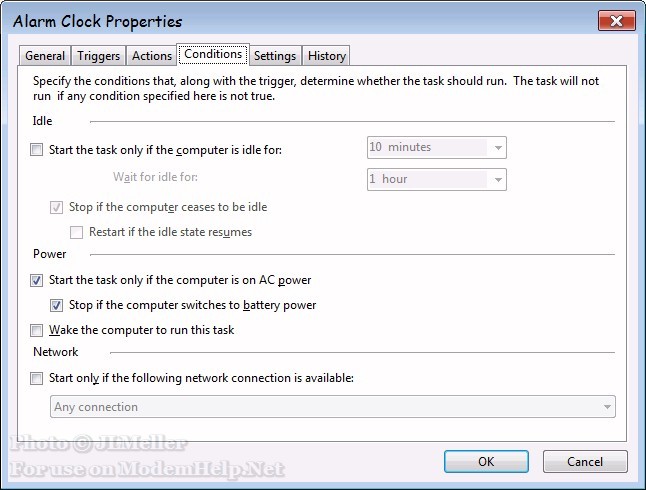Close the Alarm Clock Properties dialog
The height and width of the screenshot is (490, 646).
(x=612, y=21)
